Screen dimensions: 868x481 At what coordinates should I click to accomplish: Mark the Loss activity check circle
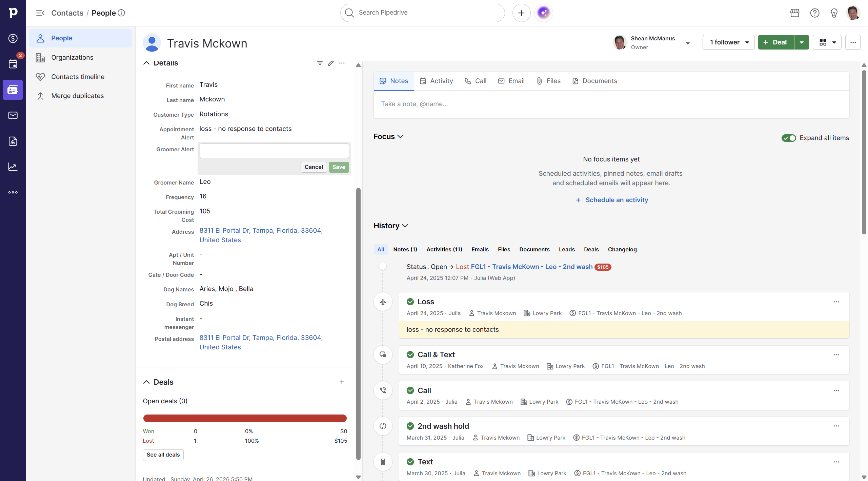coord(410,302)
